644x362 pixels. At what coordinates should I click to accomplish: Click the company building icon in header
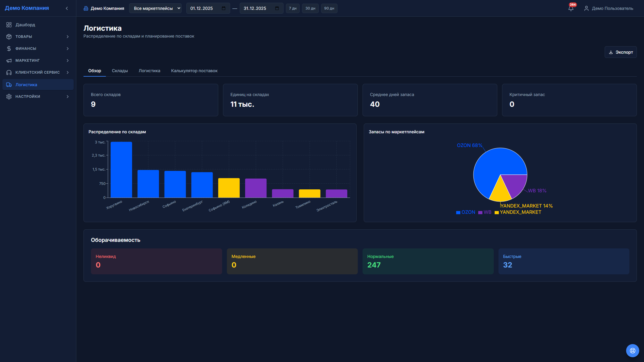[86, 8]
